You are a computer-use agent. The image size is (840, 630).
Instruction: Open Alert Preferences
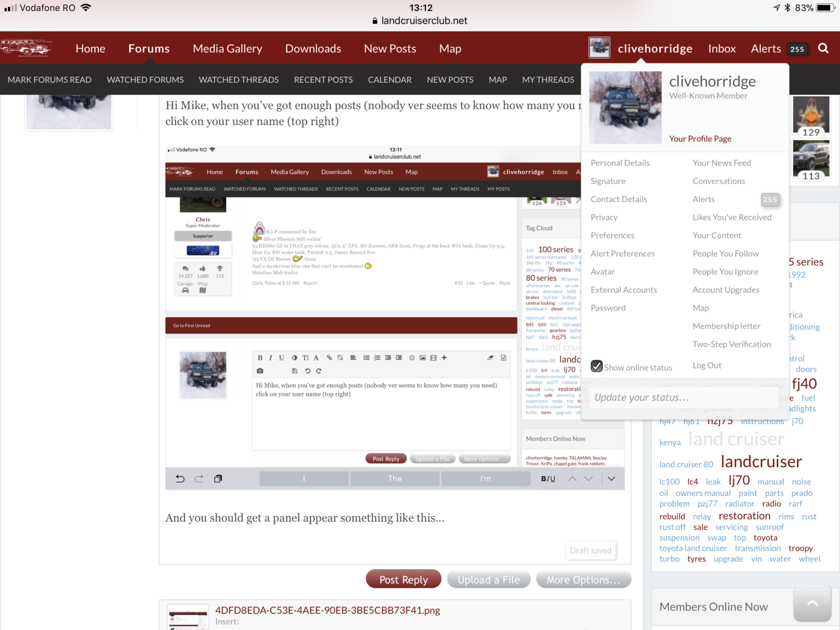[x=623, y=254]
